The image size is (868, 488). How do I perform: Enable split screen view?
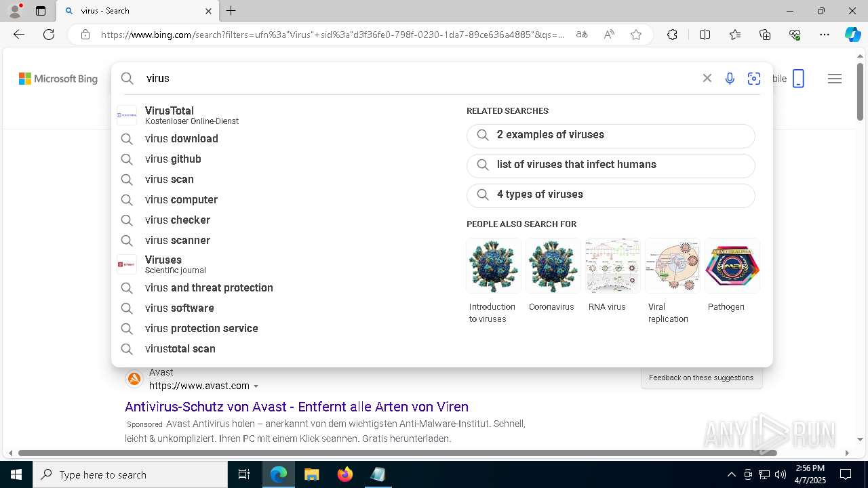[705, 35]
